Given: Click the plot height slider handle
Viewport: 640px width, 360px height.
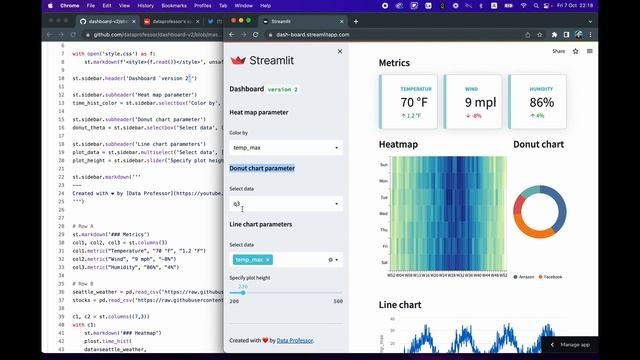Looking at the screenshot, I should coord(243,293).
